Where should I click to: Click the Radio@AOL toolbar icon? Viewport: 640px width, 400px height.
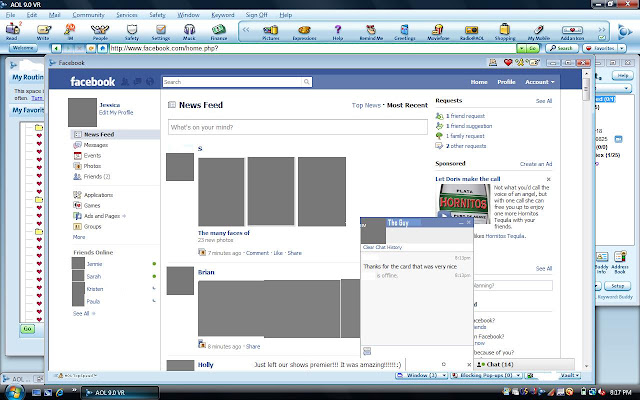coord(471,32)
